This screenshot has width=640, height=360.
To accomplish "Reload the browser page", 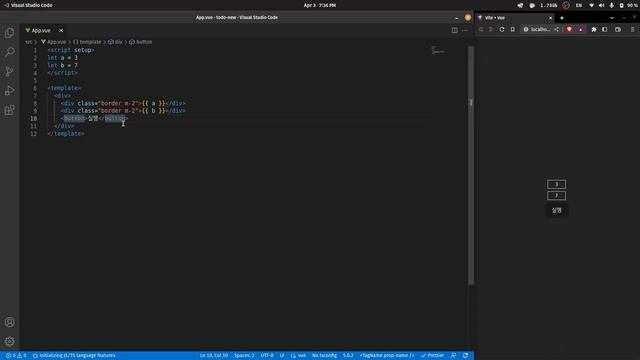I will coord(502,29).
